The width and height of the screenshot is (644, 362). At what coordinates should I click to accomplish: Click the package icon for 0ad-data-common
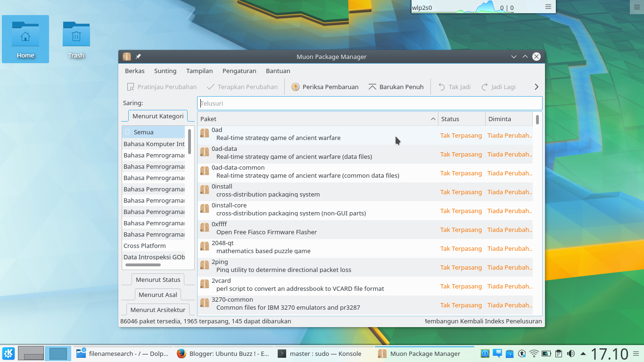[205, 171]
